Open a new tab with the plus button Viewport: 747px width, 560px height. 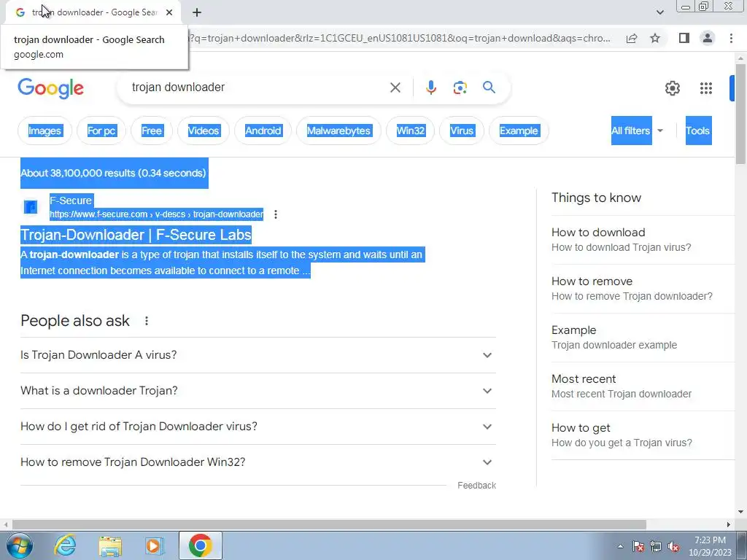click(197, 12)
